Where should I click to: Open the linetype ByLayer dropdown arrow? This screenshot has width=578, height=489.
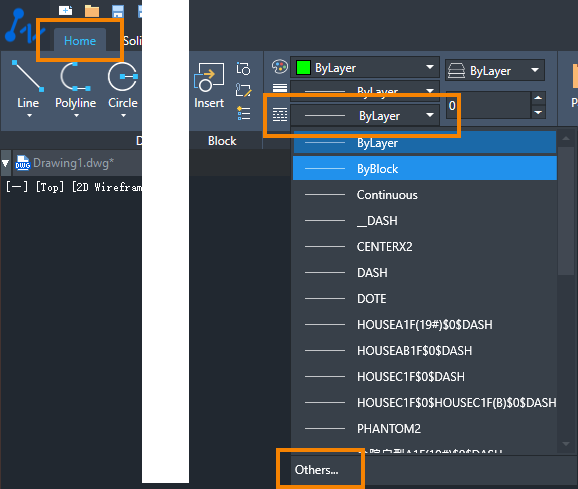pyautogui.click(x=429, y=115)
